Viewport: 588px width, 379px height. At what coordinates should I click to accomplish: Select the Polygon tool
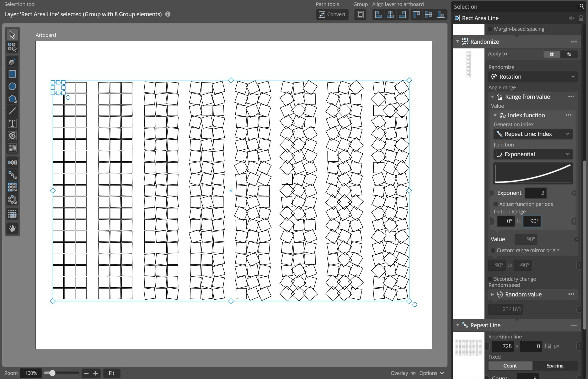coord(12,99)
